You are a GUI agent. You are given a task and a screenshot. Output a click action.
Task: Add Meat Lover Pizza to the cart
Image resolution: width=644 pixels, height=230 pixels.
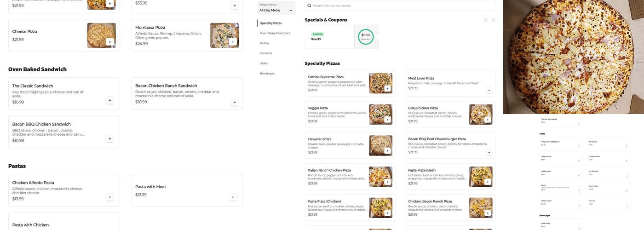coord(489,90)
